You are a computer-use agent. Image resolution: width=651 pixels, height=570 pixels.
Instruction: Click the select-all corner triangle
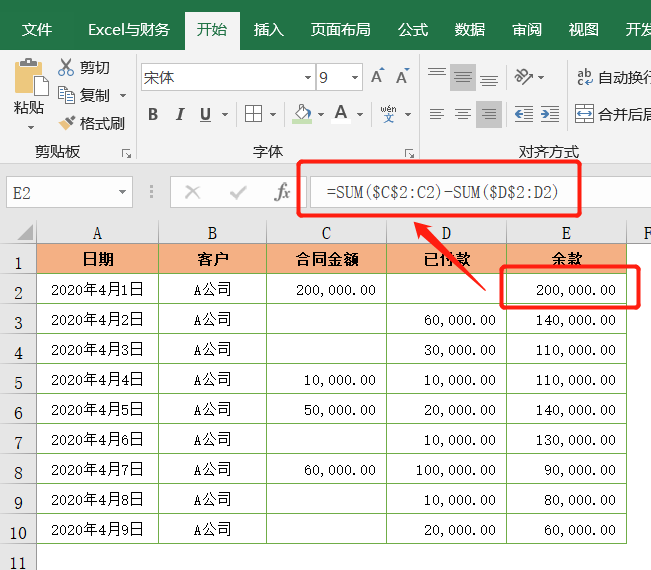pos(24,232)
